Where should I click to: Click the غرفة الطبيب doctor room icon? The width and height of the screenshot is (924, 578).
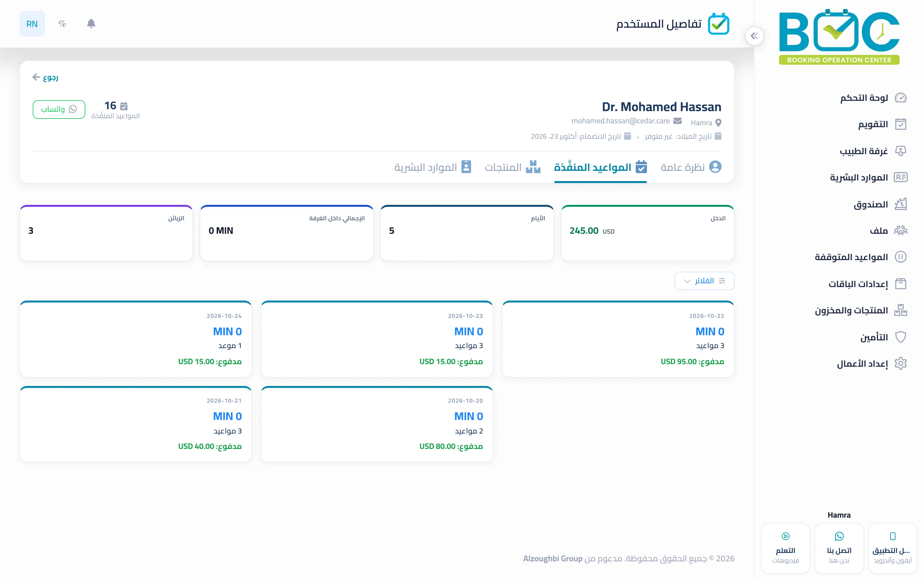[x=900, y=151]
